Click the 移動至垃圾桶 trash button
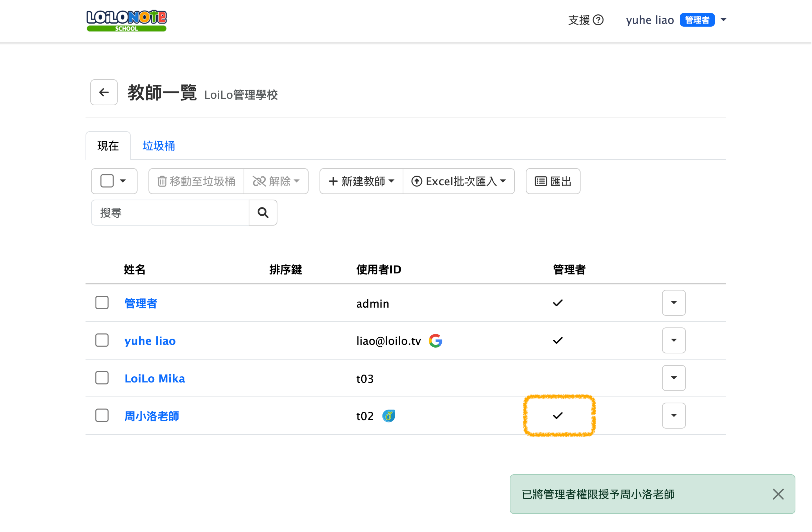This screenshot has width=812, height=532. [x=196, y=181]
